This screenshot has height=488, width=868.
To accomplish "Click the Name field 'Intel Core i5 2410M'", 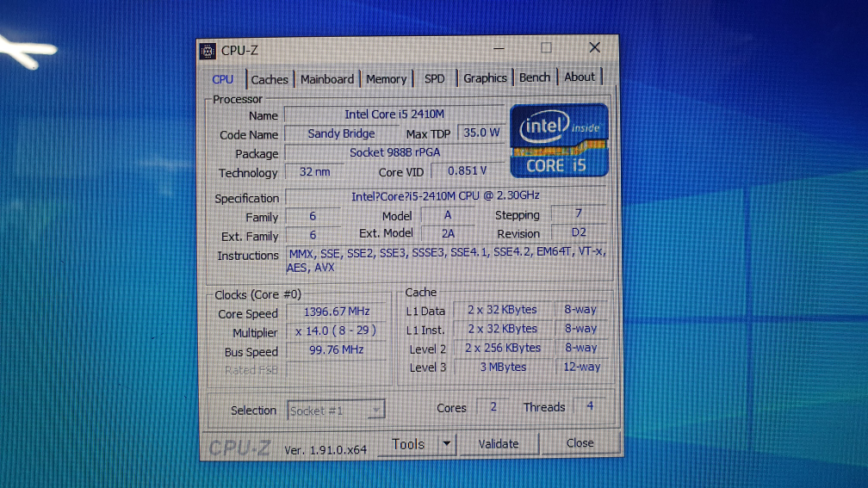I will pyautogui.click(x=394, y=114).
